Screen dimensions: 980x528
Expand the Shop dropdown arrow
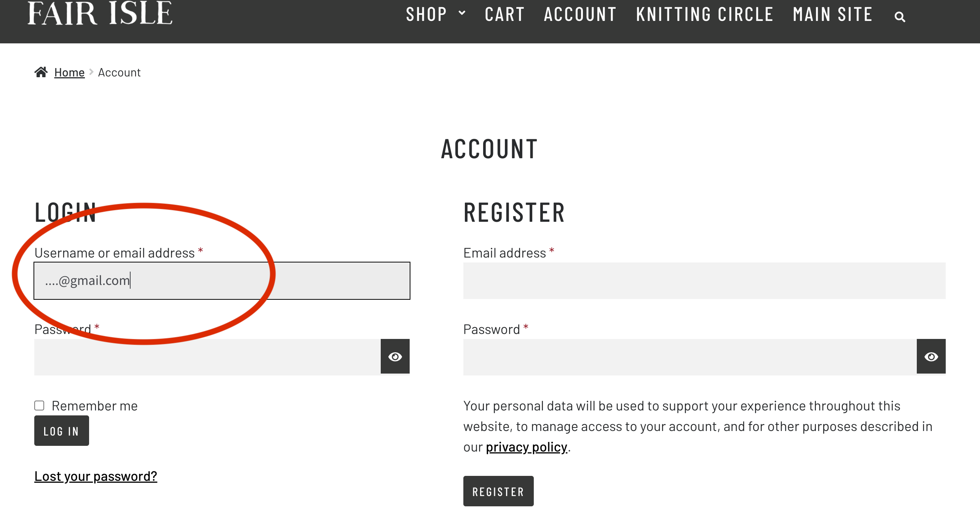pos(462,13)
